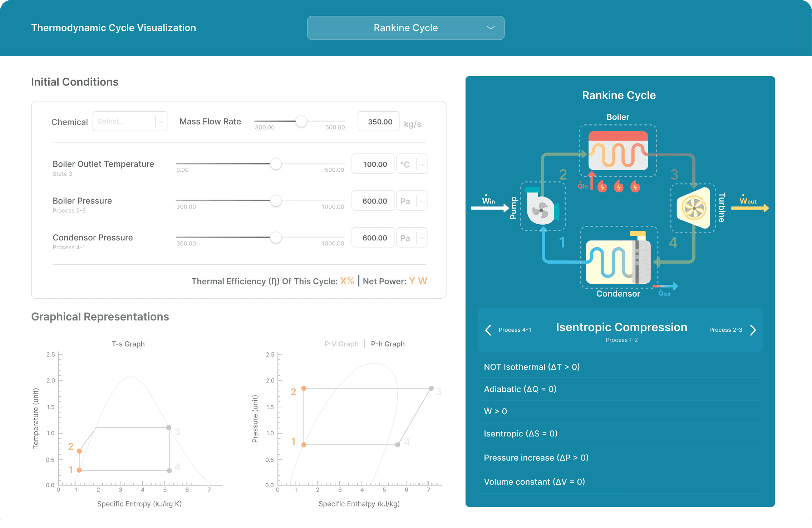Click the Qin red heat arrow
This screenshot has width=812, height=528.
click(591, 180)
